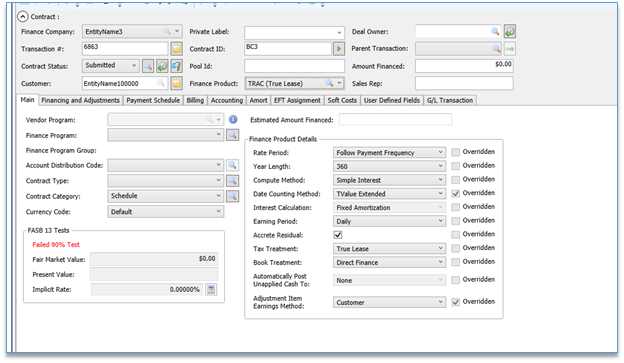Toggle Overridden checkbox for Year Length
Image resolution: width=624 pixels, height=363 pixels.
pyautogui.click(x=456, y=166)
